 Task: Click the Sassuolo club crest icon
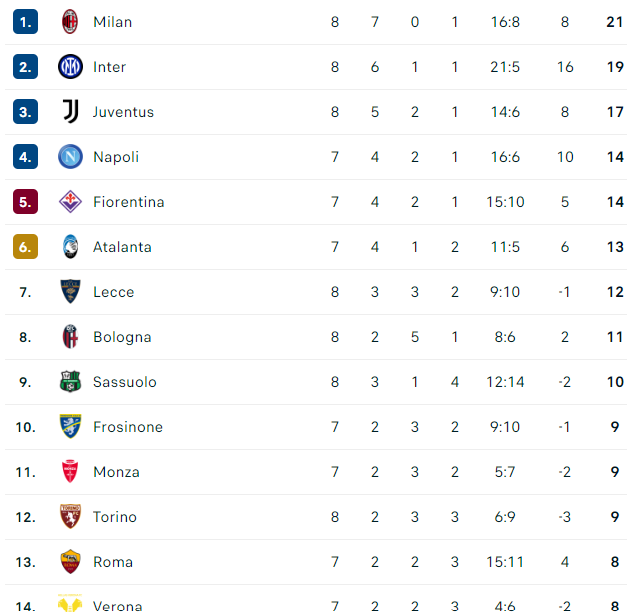click(x=70, y=382)
